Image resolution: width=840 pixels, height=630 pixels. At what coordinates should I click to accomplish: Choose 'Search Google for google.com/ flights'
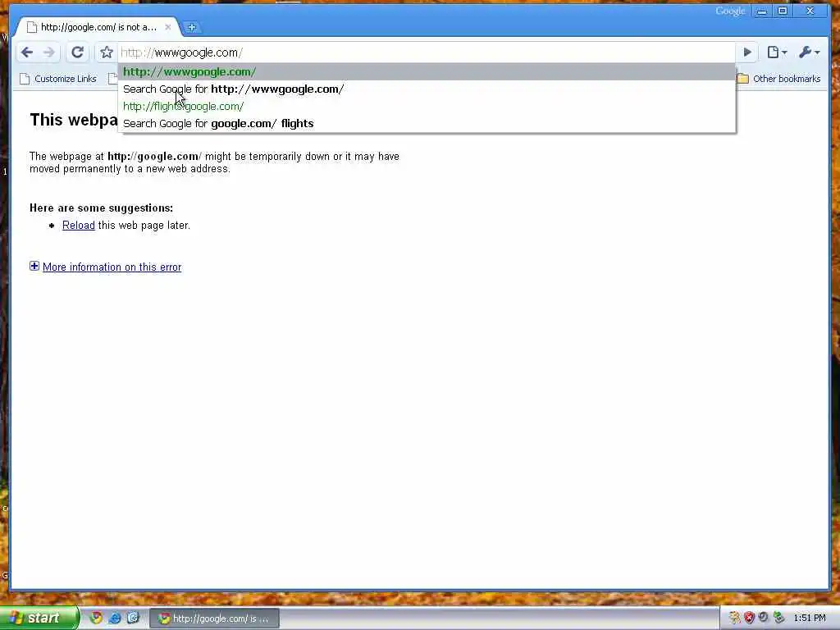[x=427, y=123]
